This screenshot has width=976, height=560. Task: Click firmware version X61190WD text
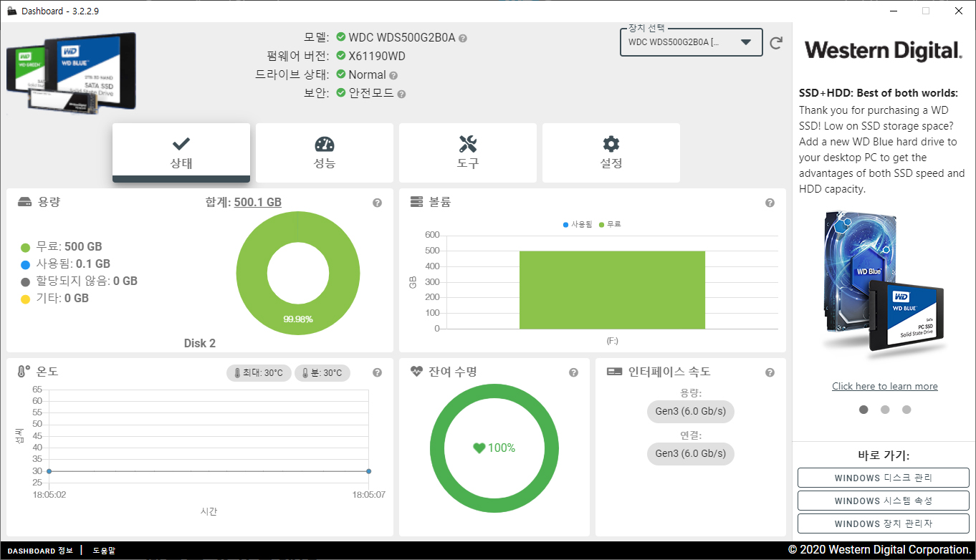pos(377,56)
